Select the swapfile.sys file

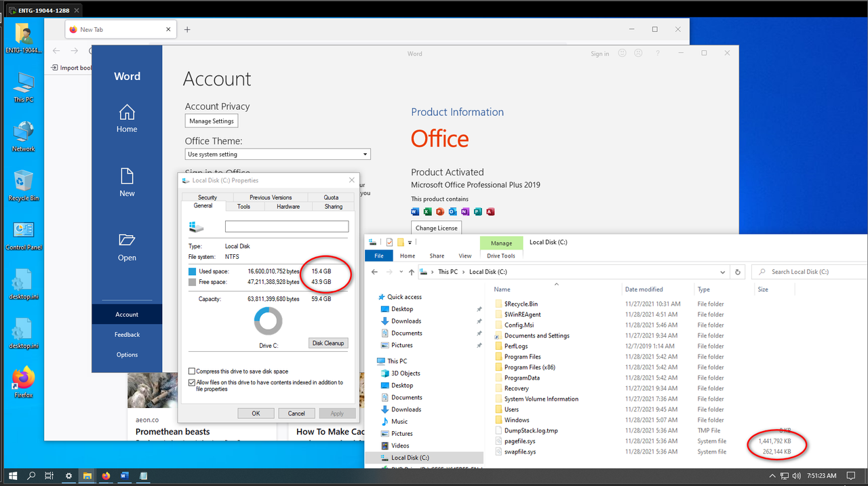520,451
